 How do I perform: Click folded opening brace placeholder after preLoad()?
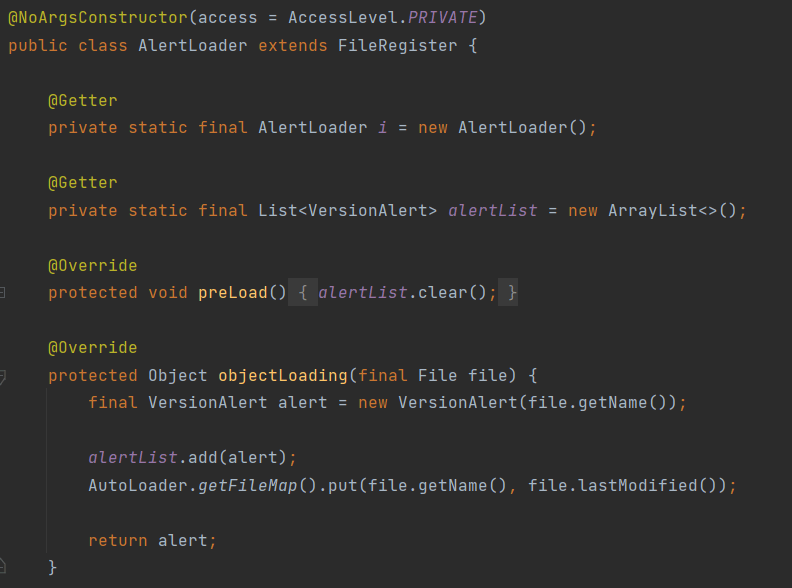coord(303,293)
